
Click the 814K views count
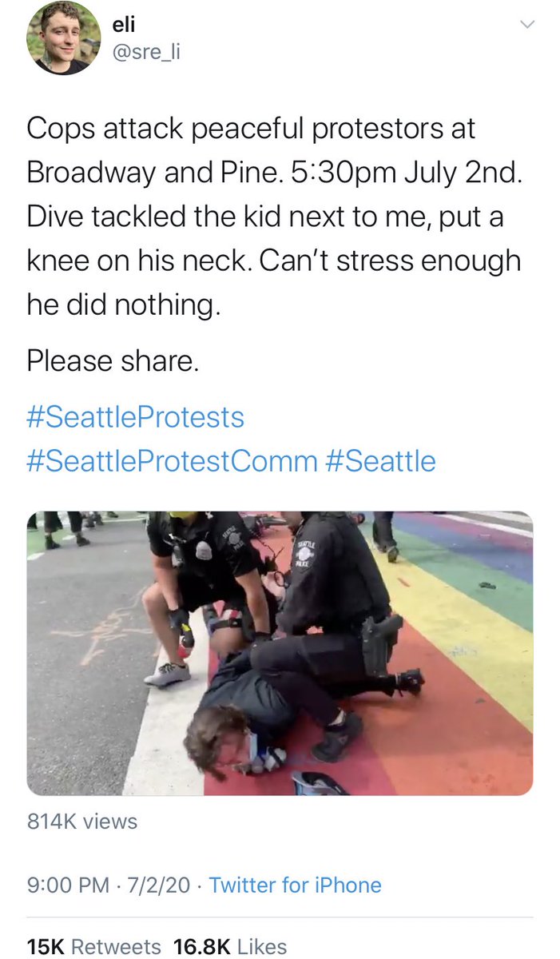point(81,821)
